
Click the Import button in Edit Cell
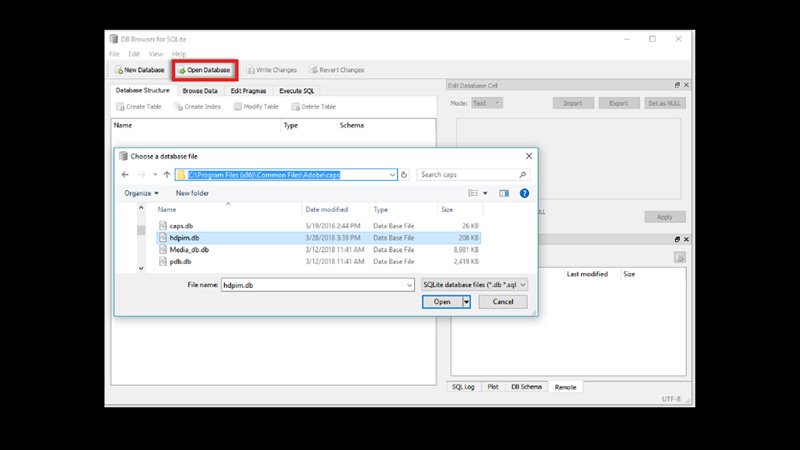pos(573,103)
